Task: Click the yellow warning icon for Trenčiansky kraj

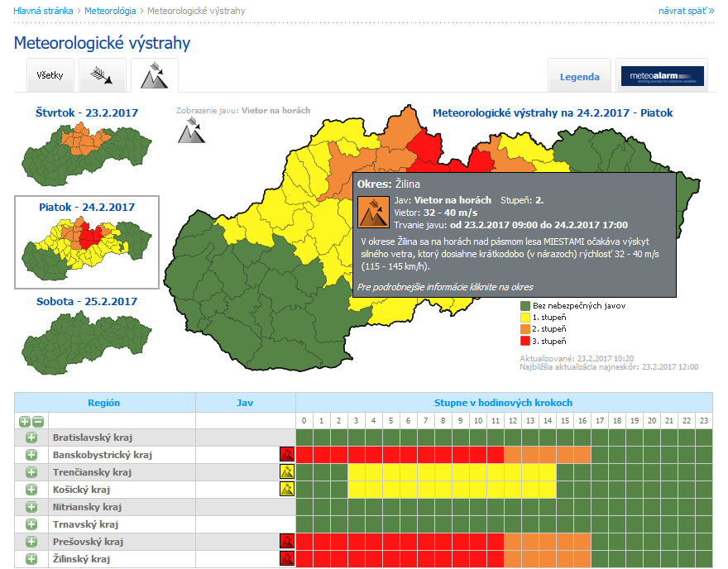Action: click(x=287, y=471)
